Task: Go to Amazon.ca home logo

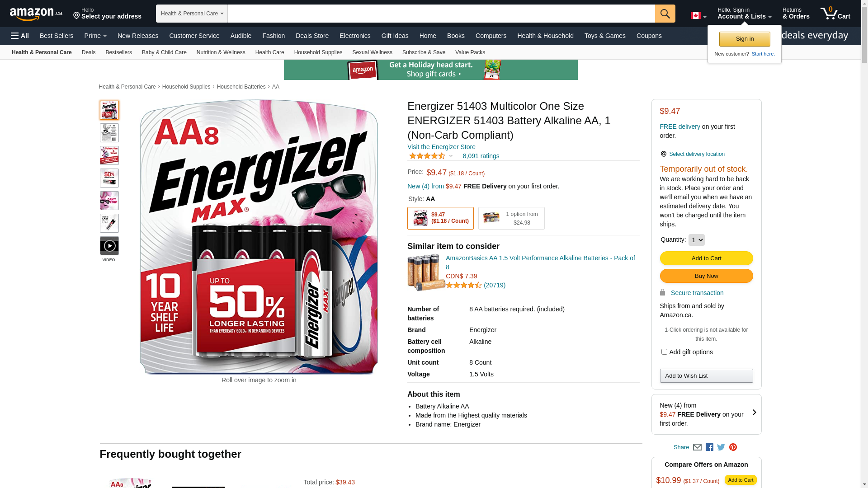Action: 36,14
